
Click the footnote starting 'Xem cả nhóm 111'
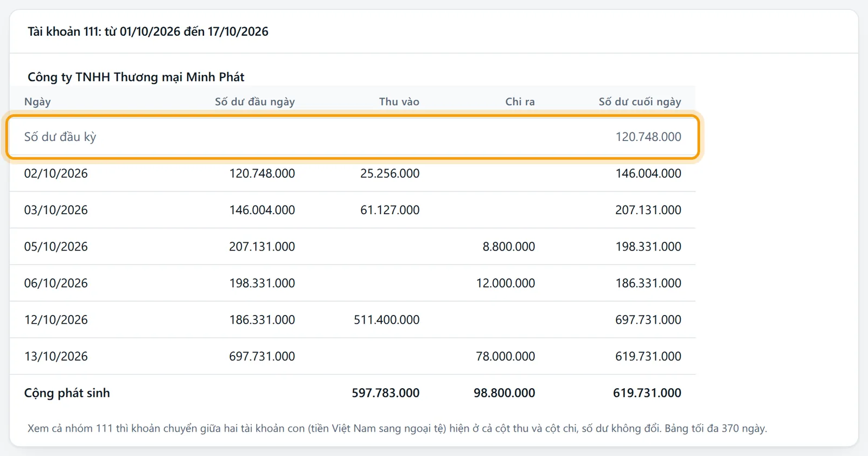pos(397,428)
